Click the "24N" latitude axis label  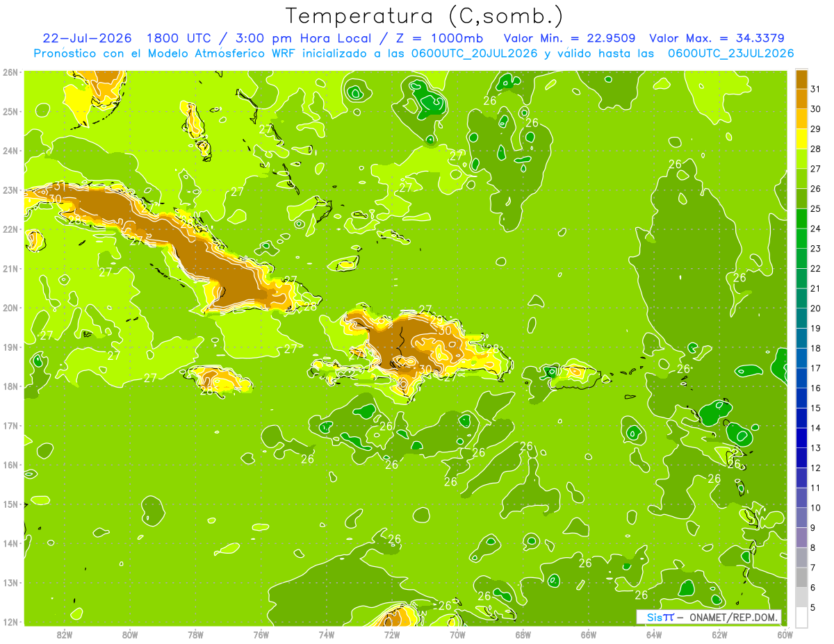tap(10, 151)
